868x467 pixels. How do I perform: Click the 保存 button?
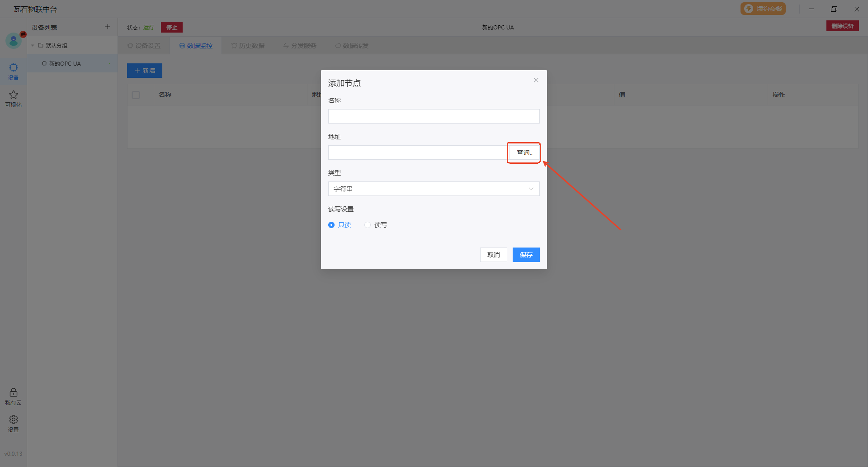(526, 255)
